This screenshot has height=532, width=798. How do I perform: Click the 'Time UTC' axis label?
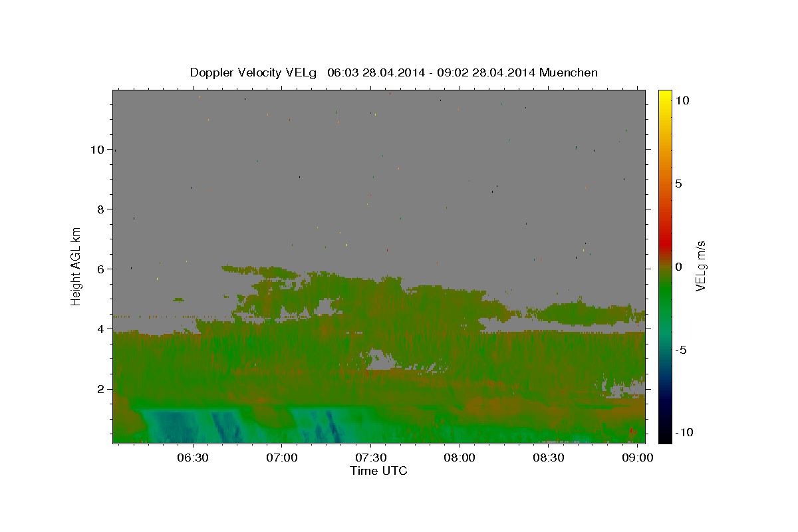click(378, 471)
